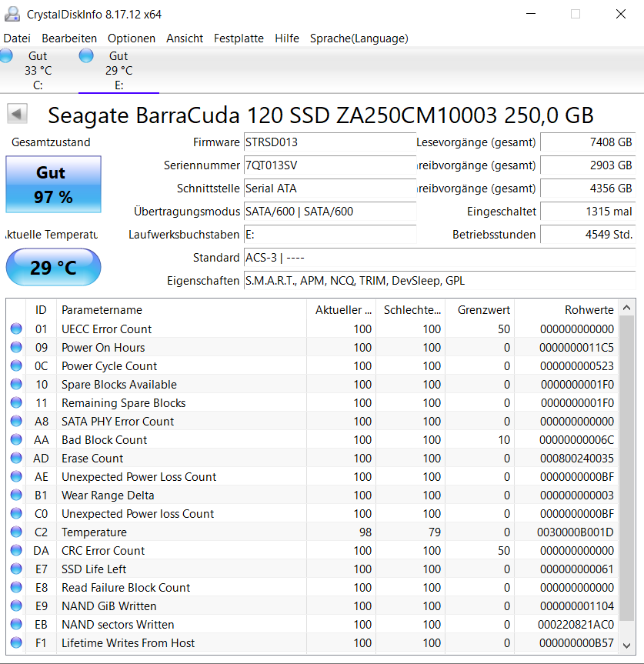Click the Laufwerksbuchstaben field E:
The height and width of the screenshot is (664, 644).
pyautogui.click(x=330, y=235)
